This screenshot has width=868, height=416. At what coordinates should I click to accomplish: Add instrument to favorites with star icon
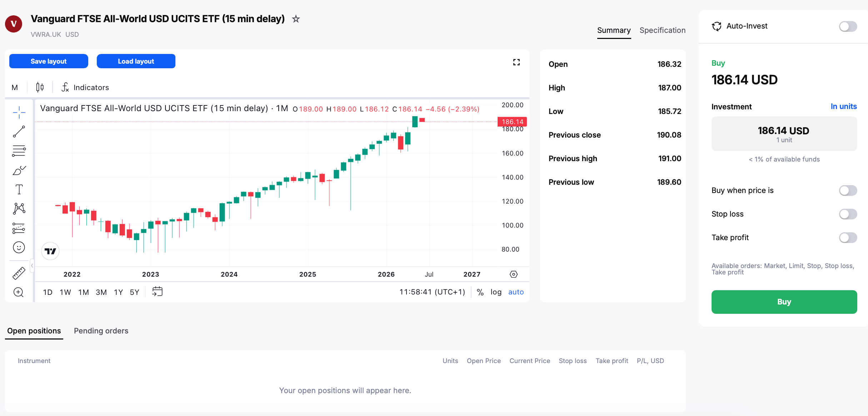[296, 19]
